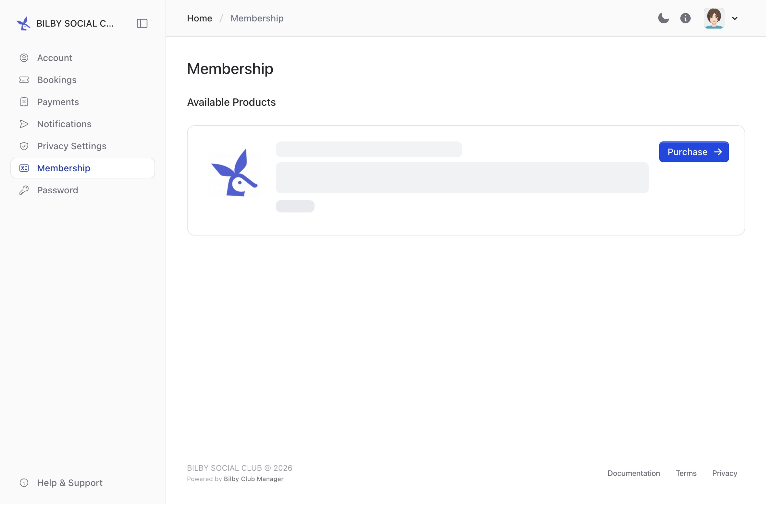Expand the user menu chevron
The height and width of the screenshot is (532, 766).
pos(735,18)
